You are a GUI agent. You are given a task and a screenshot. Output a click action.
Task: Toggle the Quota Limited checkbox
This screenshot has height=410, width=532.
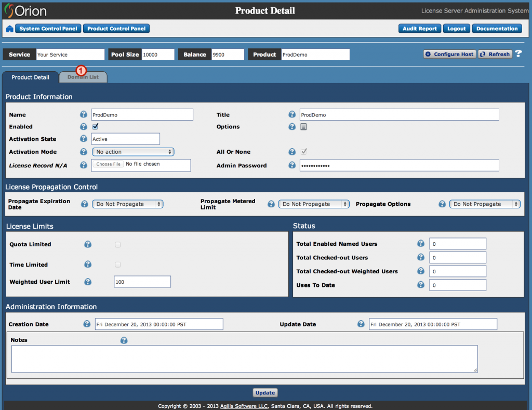(x=117, y=244)
